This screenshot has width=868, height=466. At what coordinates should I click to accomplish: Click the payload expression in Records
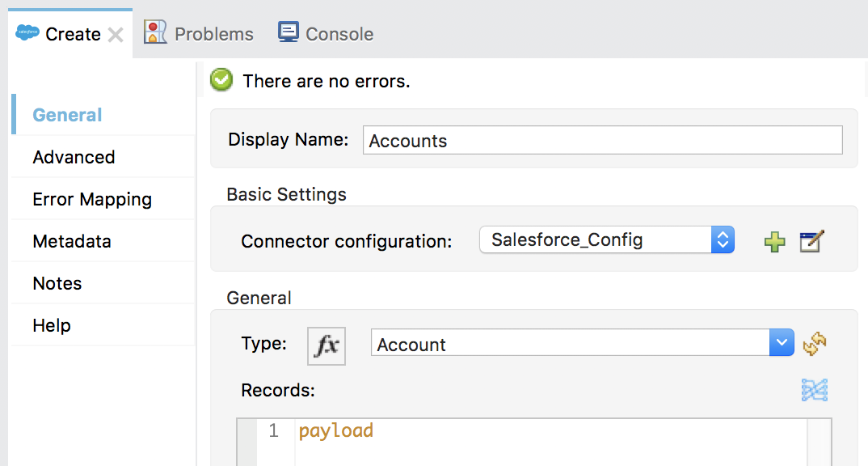point(336,430)
